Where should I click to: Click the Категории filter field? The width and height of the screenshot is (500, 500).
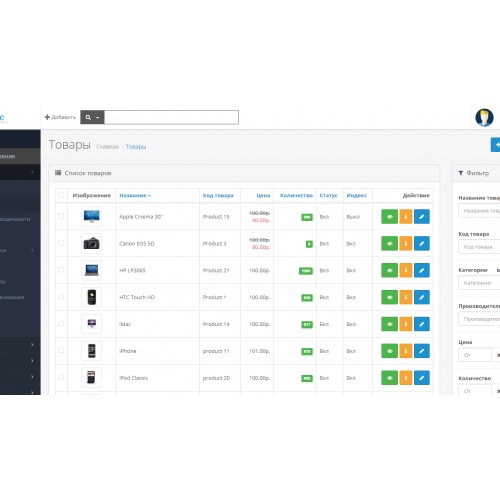479,283
